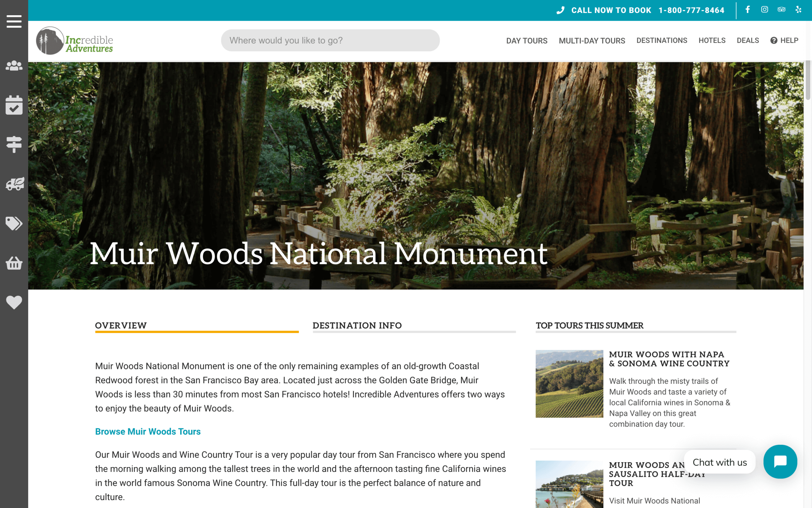Click the Top Tours This Summer heading
Image resolution: width=812 pixels, height=508 pixels.
coord(589,325)
